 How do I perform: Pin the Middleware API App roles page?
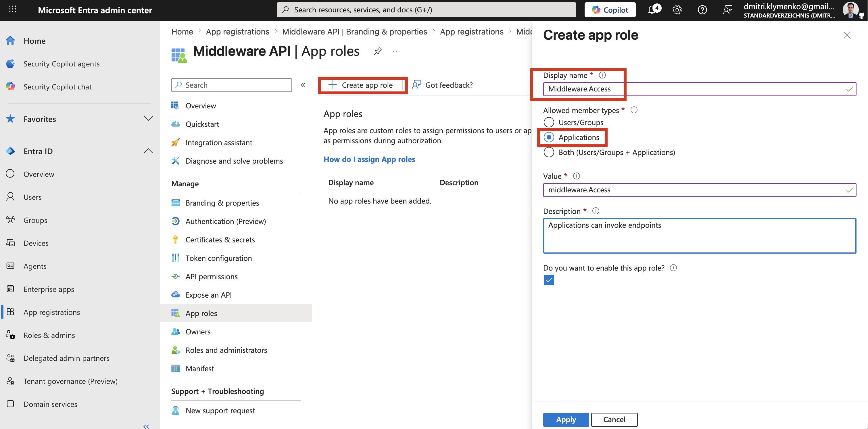point(378,51)
